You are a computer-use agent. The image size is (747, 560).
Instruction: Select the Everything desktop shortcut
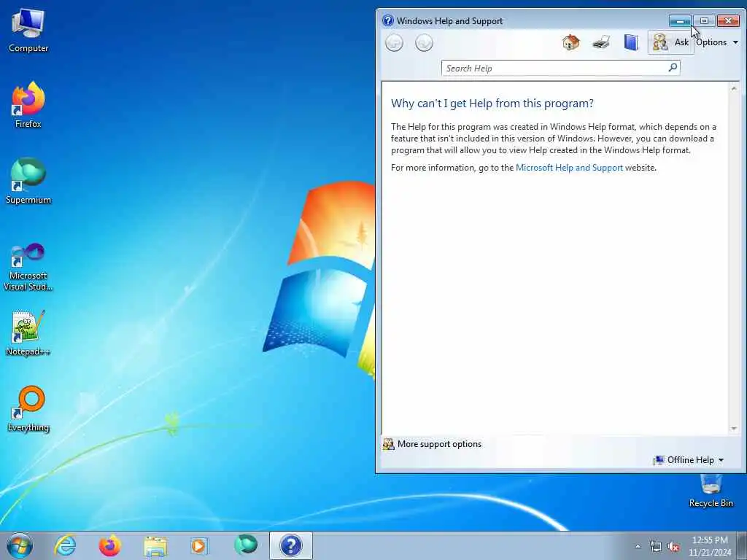click(28, 408)
